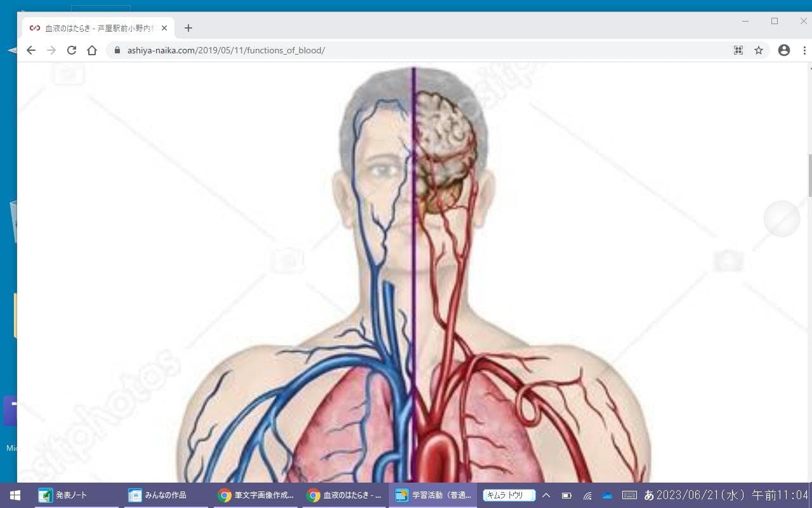
Task: Open the 筆文字画像作成 Chrome window
Action: (255, 495)
